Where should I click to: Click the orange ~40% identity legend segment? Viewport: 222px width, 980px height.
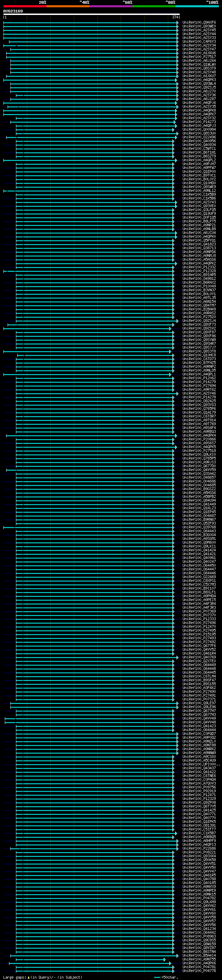68,6
